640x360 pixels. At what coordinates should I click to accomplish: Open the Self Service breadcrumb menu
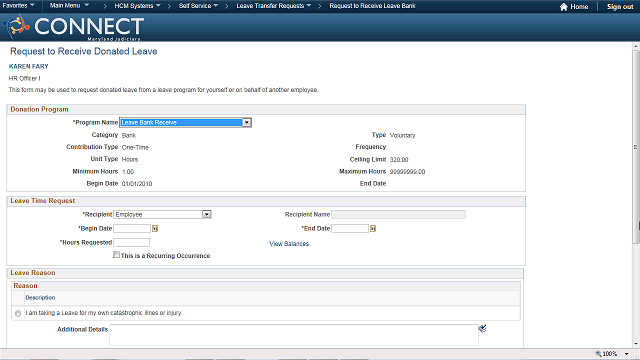[x=198, y=6]
